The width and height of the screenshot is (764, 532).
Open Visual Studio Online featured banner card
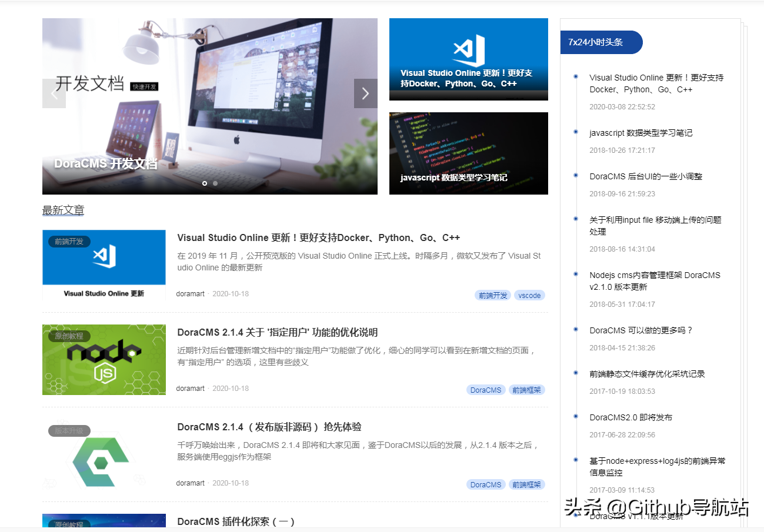[469, 59]
